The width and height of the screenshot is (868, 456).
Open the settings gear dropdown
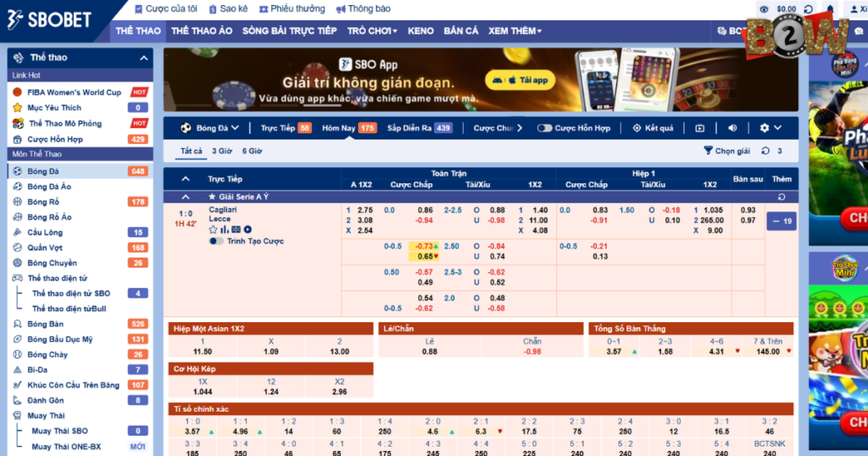pyautogui.click(x=771, y=128)
